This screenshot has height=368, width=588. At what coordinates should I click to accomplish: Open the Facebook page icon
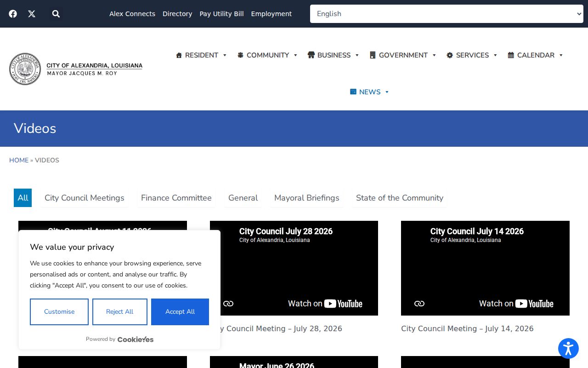click(x=13, y=14)
